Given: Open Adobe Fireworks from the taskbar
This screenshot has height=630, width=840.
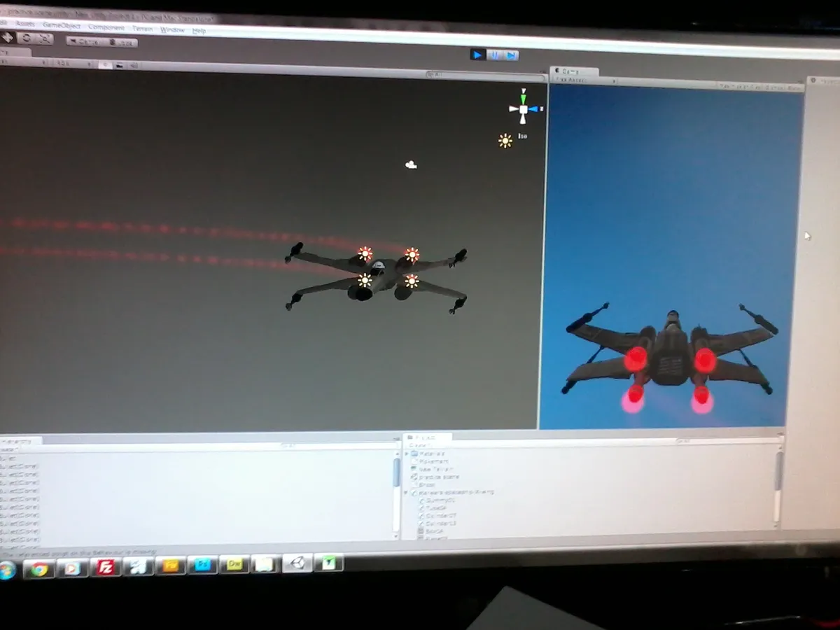Looking at the screenshot, I should [171, 566].
